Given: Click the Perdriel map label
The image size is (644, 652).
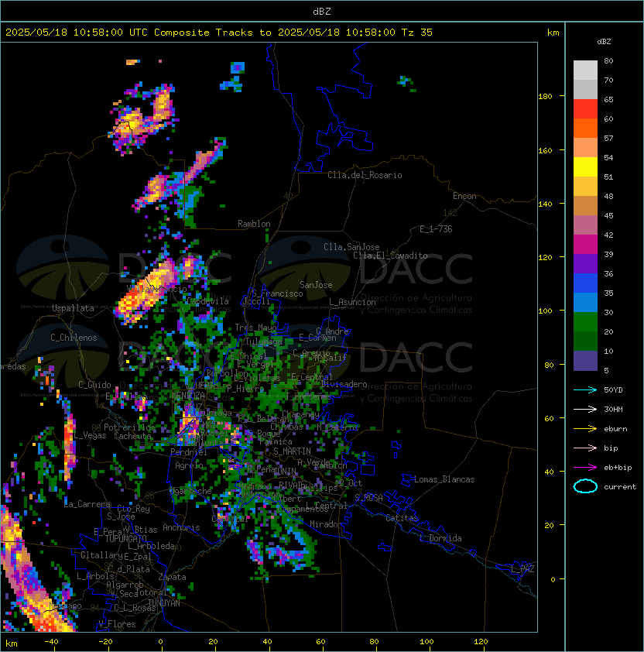Looking at the screenshot, I should [x=188, y=452].
